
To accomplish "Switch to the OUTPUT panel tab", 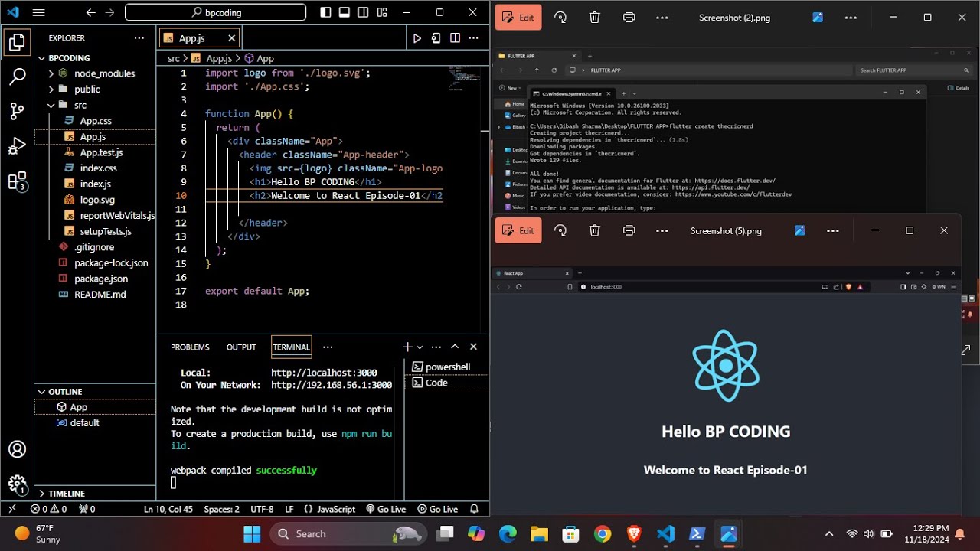I will pos(241,347).
